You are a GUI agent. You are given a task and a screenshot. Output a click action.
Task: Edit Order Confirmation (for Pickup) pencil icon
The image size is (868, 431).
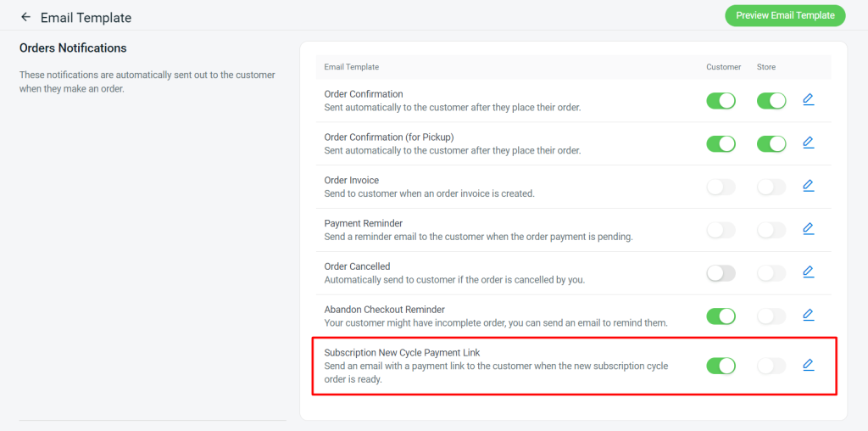coord(808,143)
